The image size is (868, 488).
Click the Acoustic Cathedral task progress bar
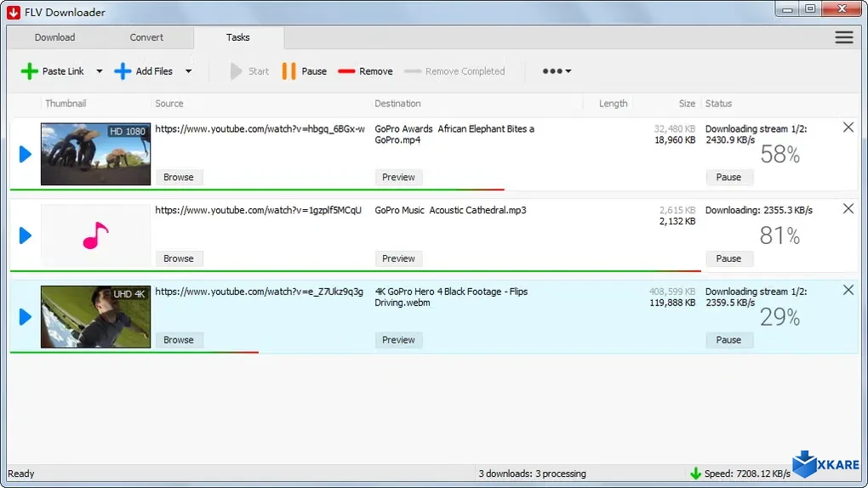click(356, 271)
